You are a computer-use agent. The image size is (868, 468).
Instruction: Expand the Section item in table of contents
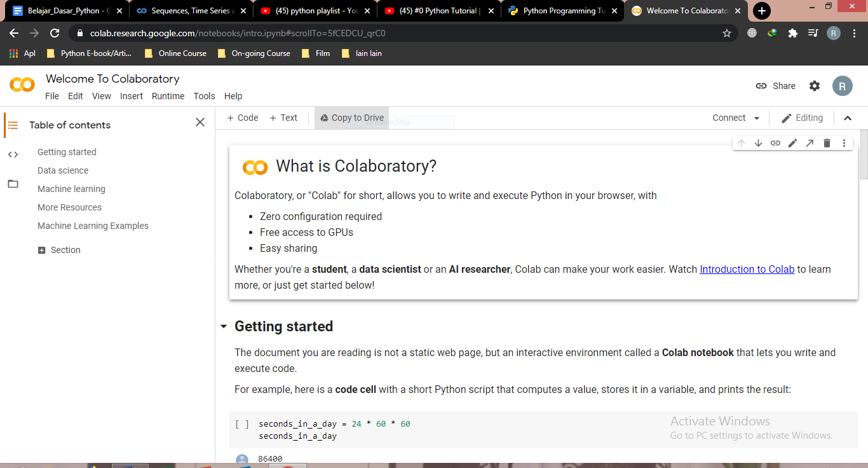coord(42,249)
